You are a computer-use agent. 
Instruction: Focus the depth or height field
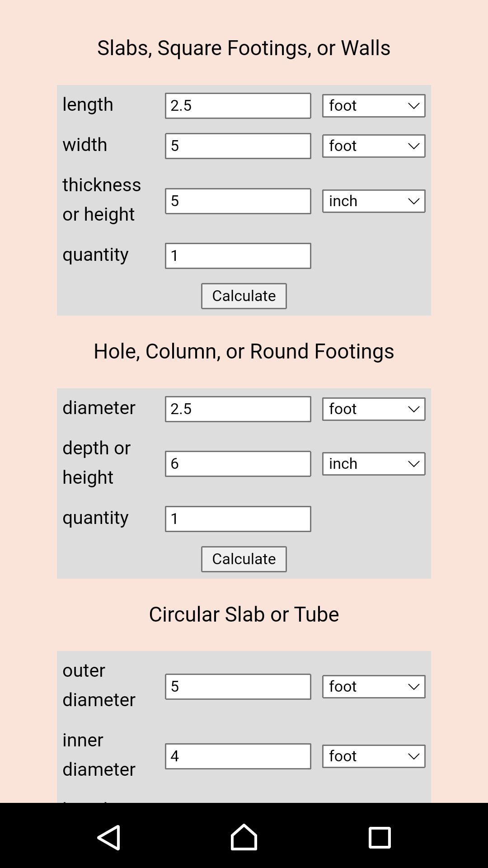point(238,464)
